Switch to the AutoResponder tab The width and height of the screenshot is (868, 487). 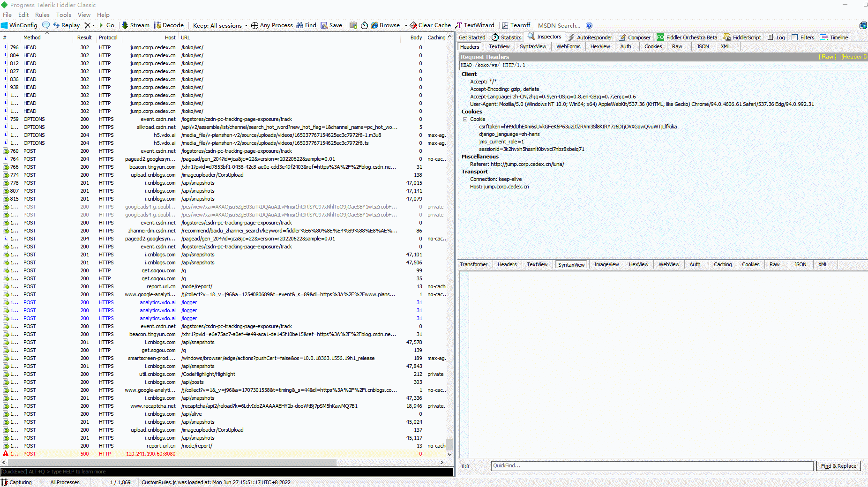(x=590, y=37)
